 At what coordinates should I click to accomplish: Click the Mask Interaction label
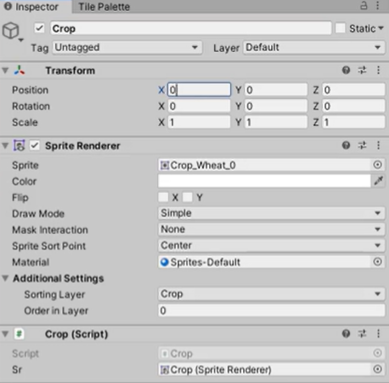tap(50, 230)
